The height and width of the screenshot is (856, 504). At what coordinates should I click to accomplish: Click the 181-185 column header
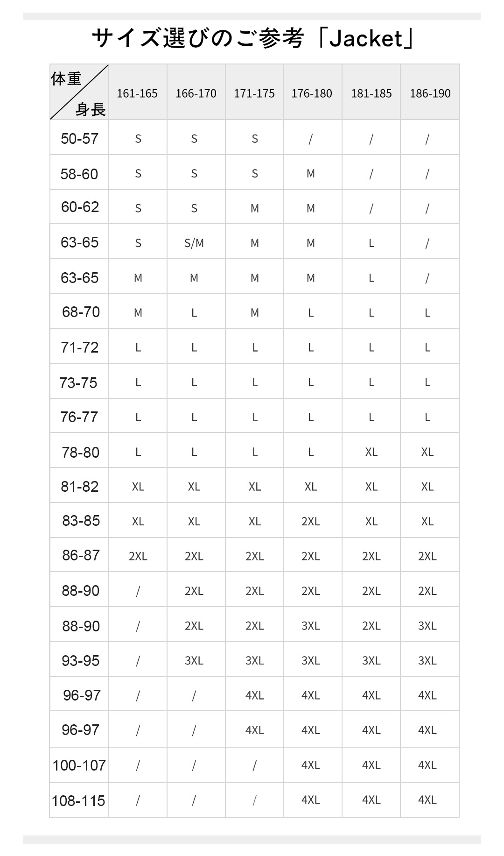(x=371, y=93)
